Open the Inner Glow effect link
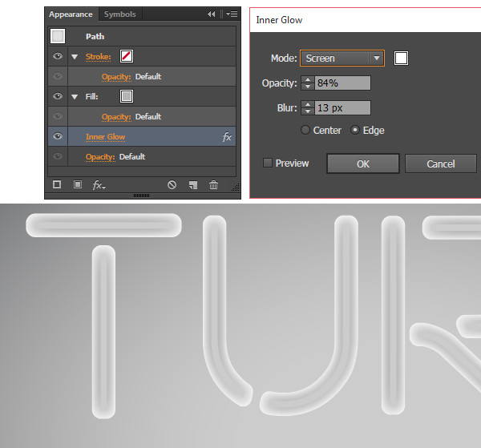The height and width of the screenshot is (448, 481). tap(105, 137)
